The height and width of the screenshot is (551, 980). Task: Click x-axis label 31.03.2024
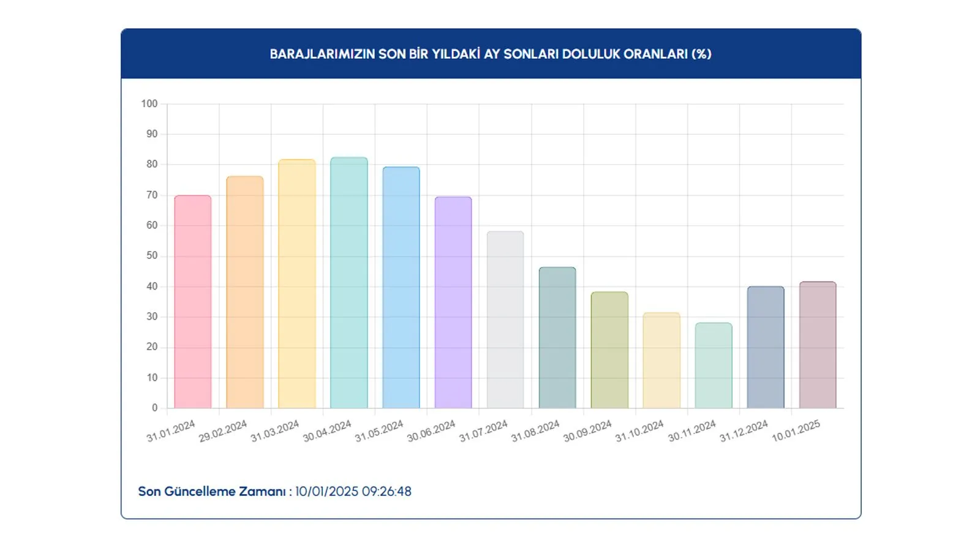tap(274, 431)
